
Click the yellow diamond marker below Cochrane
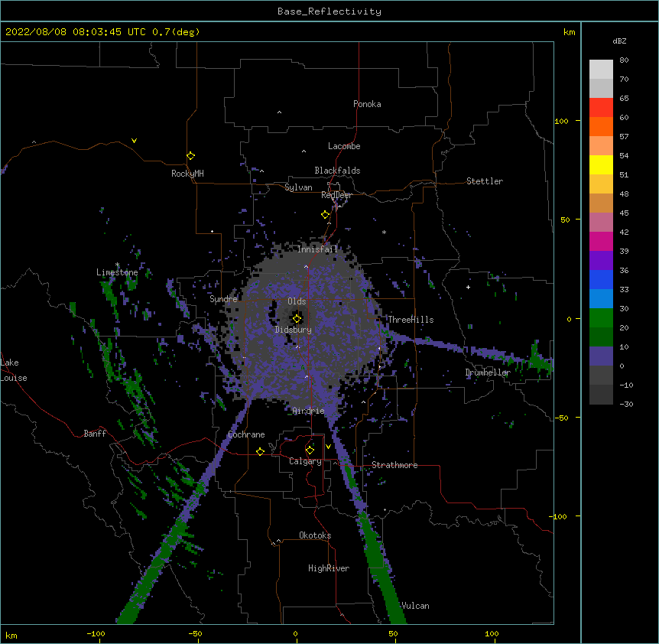pyautogui.click(x=260, y=451)
